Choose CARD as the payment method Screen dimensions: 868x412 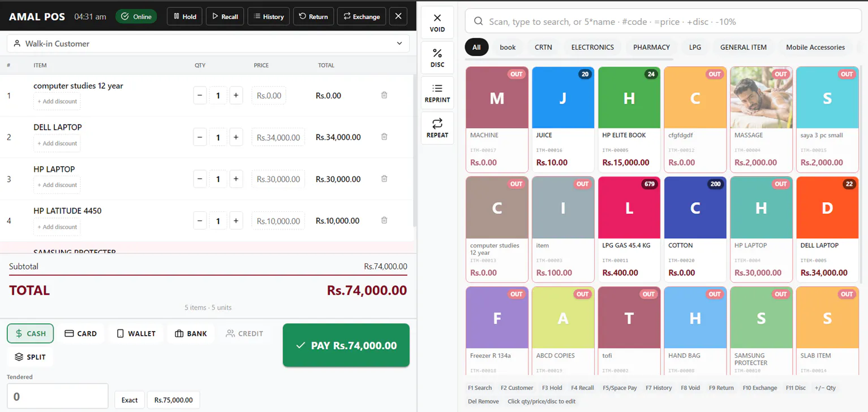[x=80, y=333]
